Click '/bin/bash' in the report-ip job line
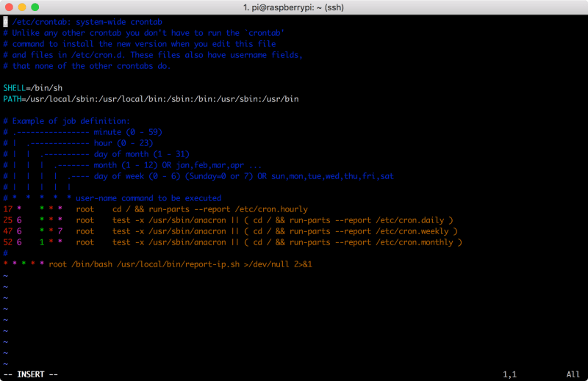Image resolution: width=588 pixels, height=381 pixels. [x=91, y=264]
